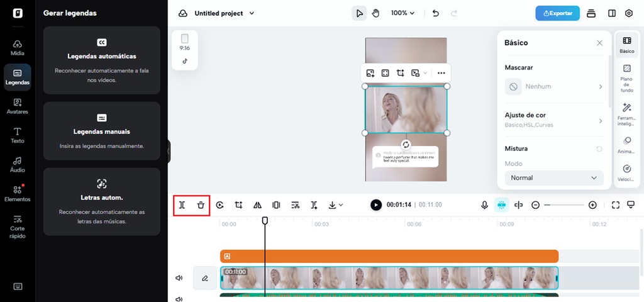The image size is (644, 302).
Task: Click the Exportar button
Action: click(557, 13)
